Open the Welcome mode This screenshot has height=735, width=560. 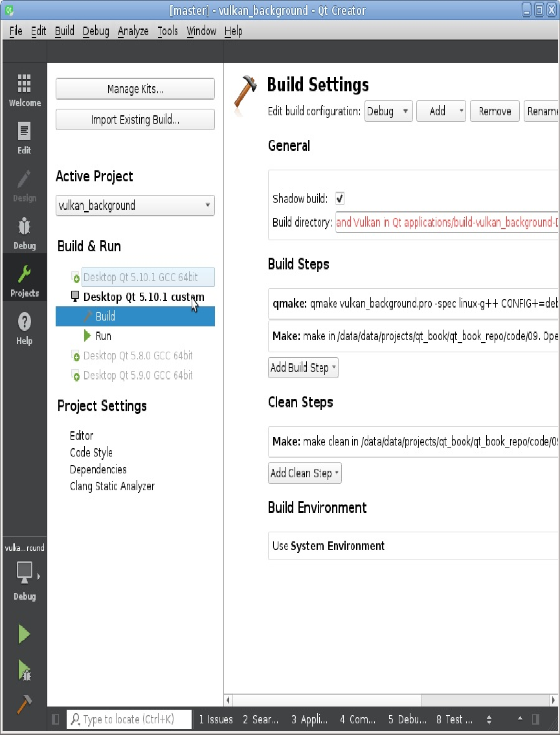pyautogui.click(x=25, y=91)
